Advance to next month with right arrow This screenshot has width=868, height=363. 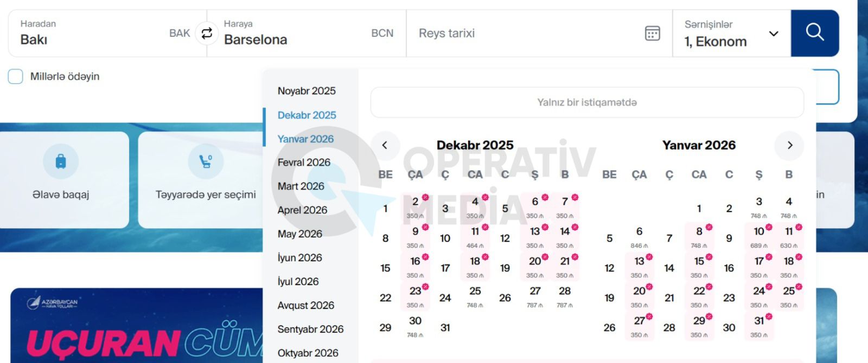click(789, 145)
